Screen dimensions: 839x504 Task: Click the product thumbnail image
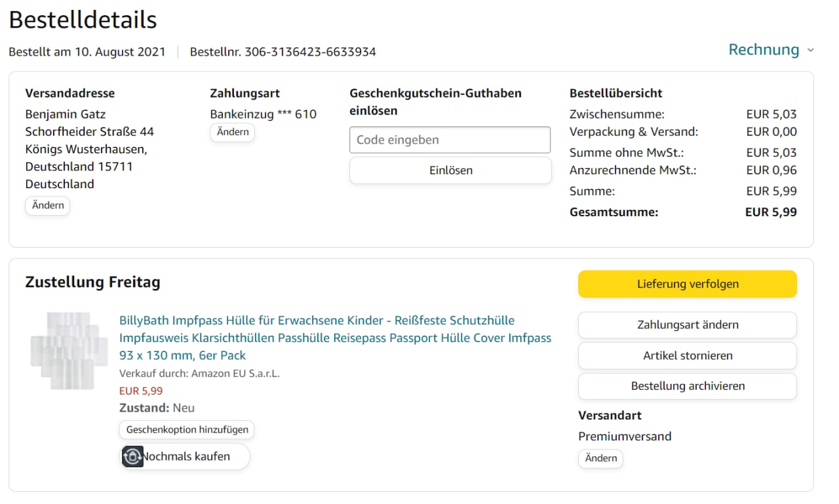[69, 351]
